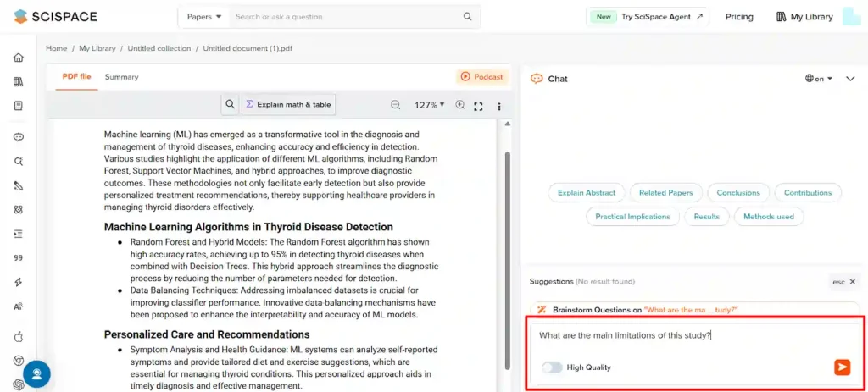The height and width of the screenshot is (392, 868).
Task: Open the citation quotes icon in sidebar
Action: point(19,257)
